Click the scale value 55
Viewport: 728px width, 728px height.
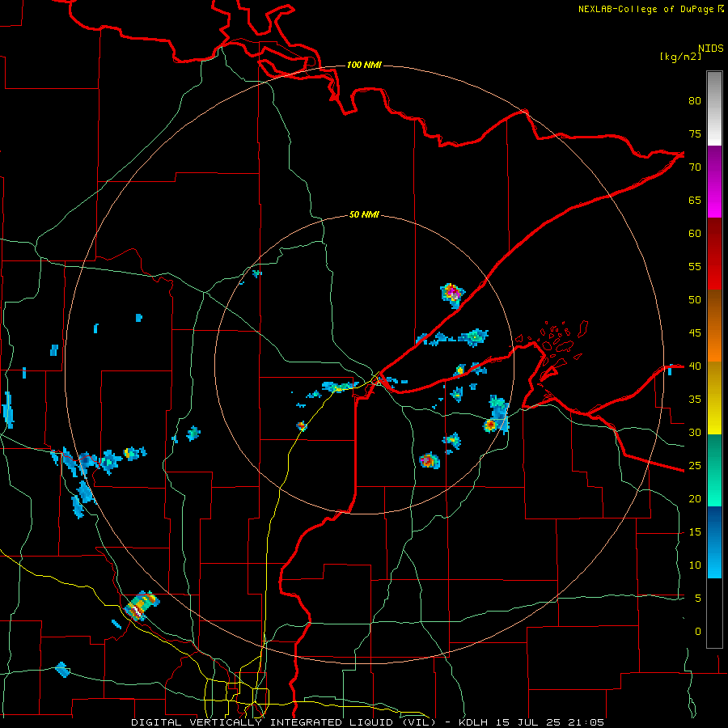695,266
